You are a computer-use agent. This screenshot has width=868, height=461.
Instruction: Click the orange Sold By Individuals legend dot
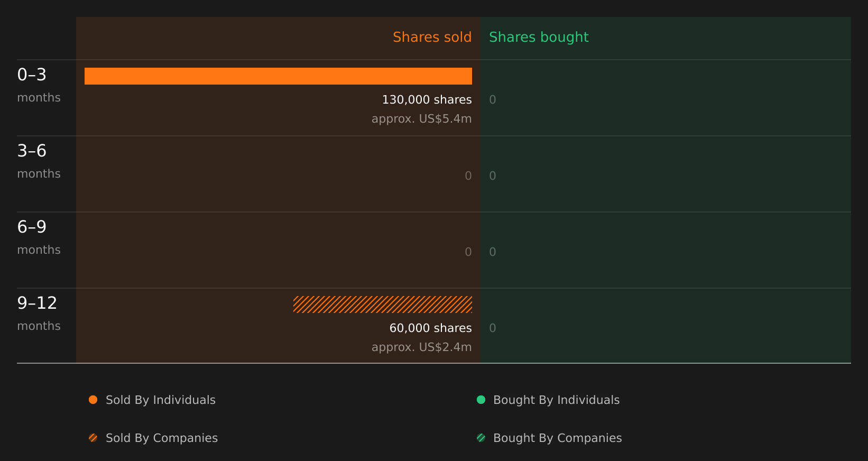(x=93, y=400)
